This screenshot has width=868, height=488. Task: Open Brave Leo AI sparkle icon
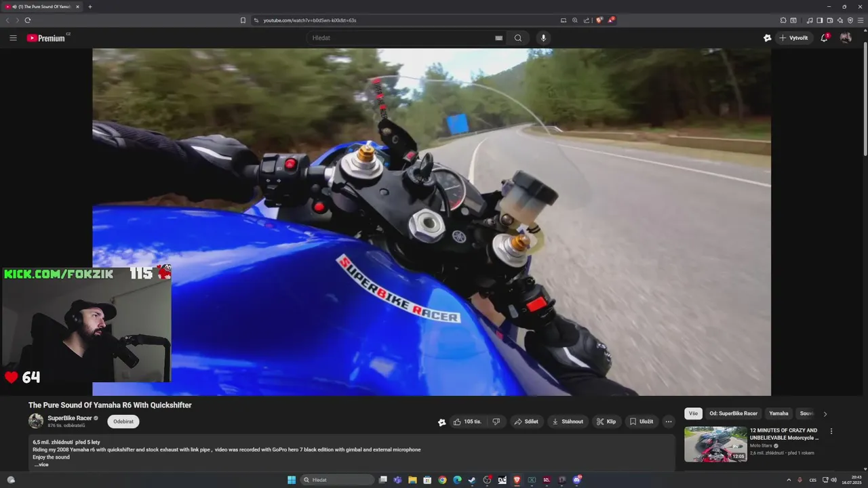[840, 20]
